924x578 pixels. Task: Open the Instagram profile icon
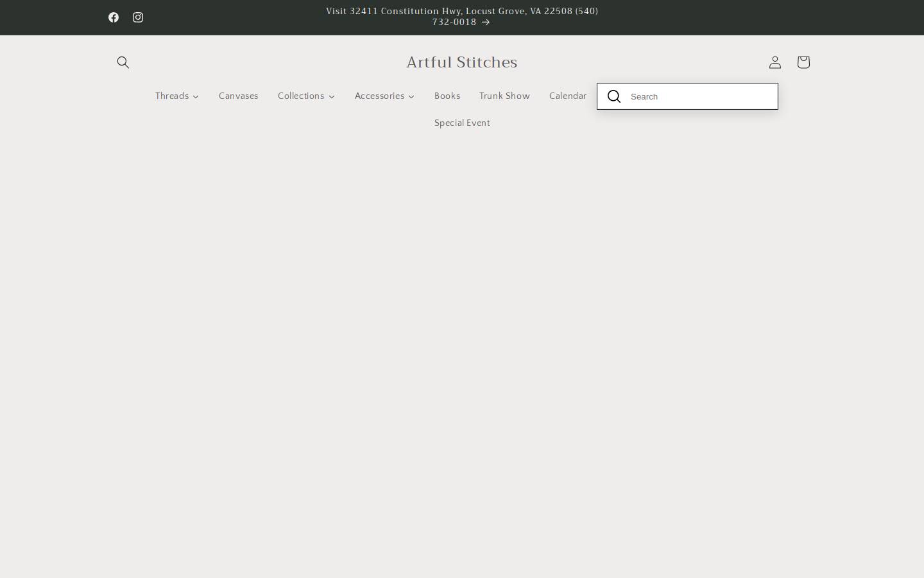(x=138, y=17)
